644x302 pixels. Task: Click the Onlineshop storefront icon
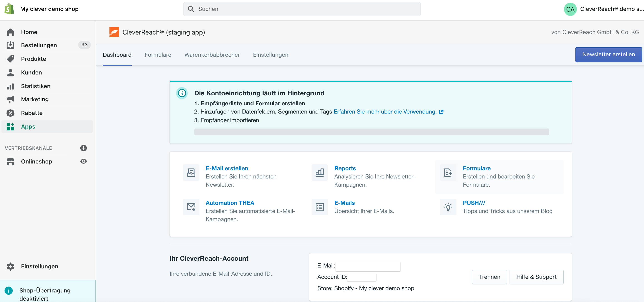(x=10, y=161)
